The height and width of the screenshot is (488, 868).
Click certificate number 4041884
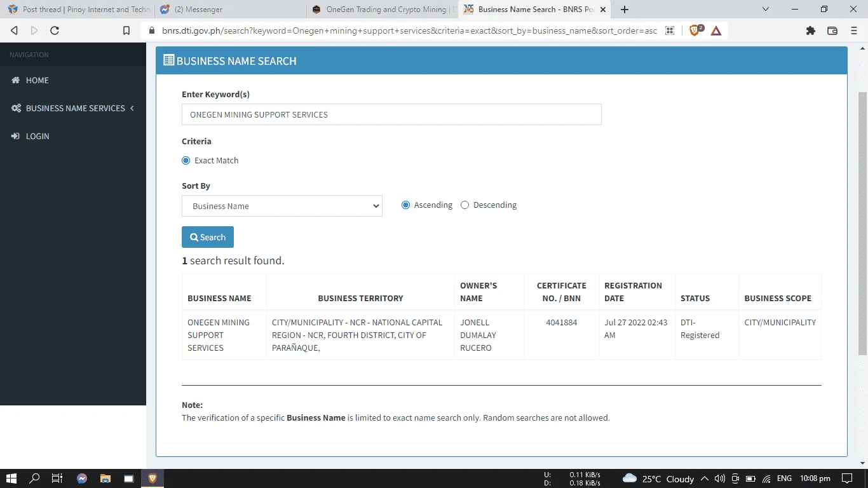coord(562,322)
